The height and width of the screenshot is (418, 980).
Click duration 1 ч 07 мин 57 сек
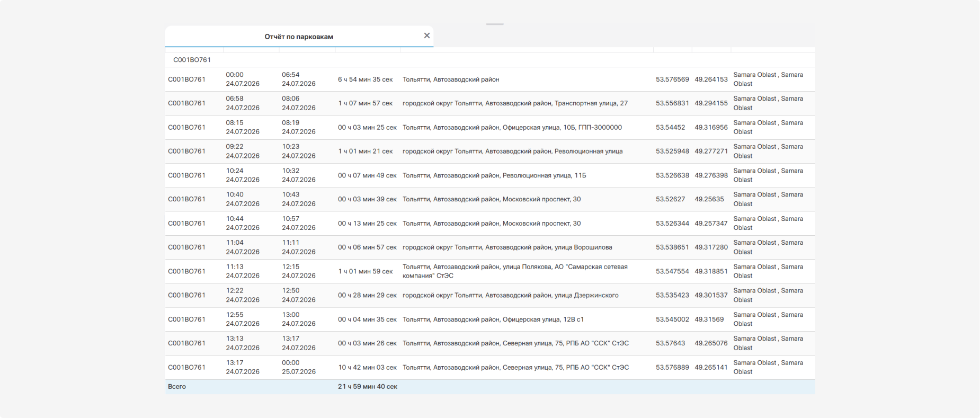click(x=366, y=103)
